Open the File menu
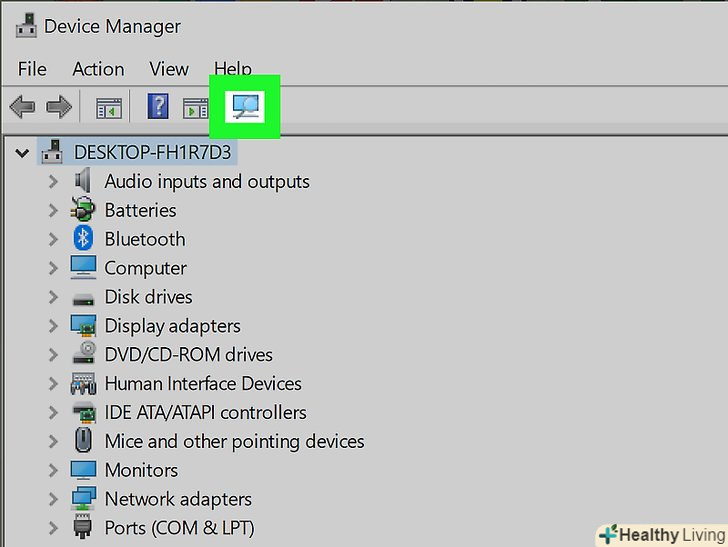 tap(32, 69)
